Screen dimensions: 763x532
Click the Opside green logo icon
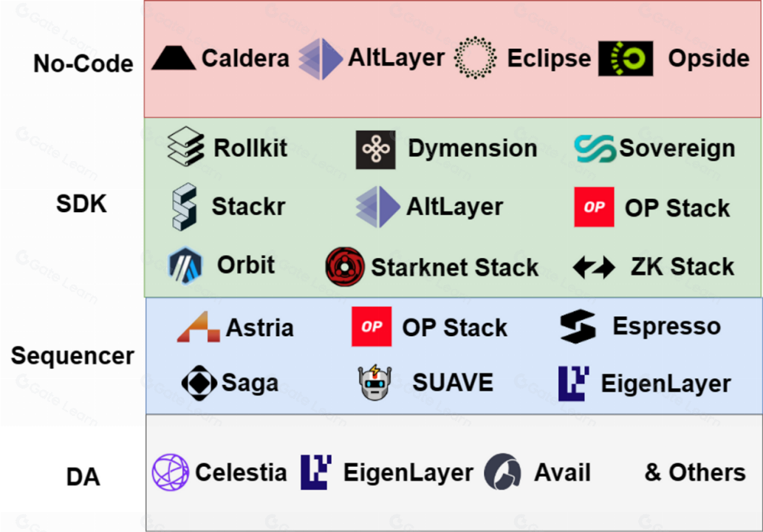[x=626, y=58]
